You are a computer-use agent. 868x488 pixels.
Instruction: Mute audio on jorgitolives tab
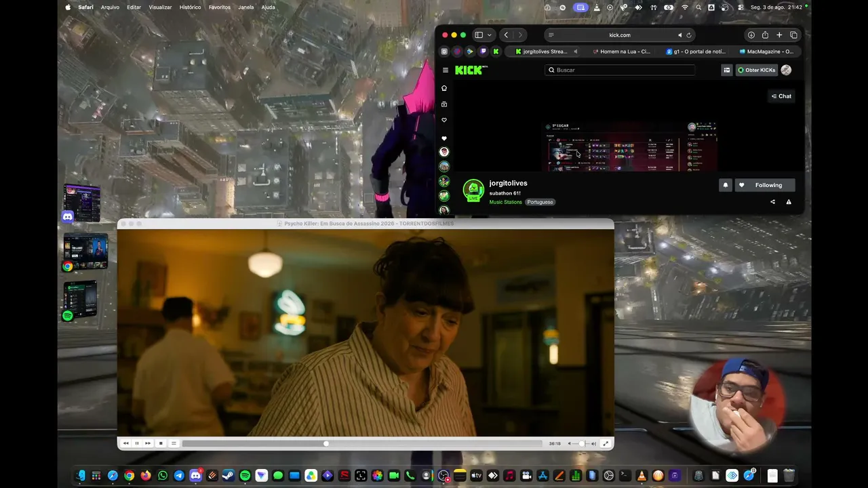point(576,52)
